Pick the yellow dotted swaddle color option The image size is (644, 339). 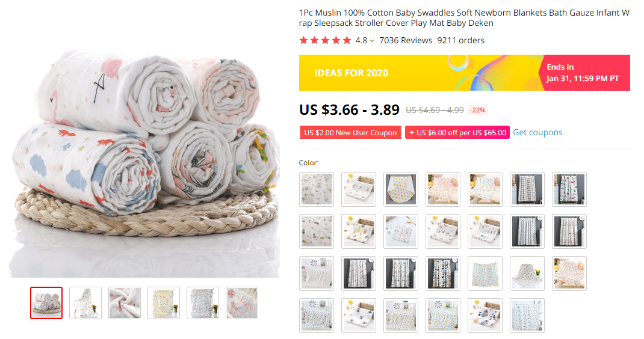tap(400, 189)
